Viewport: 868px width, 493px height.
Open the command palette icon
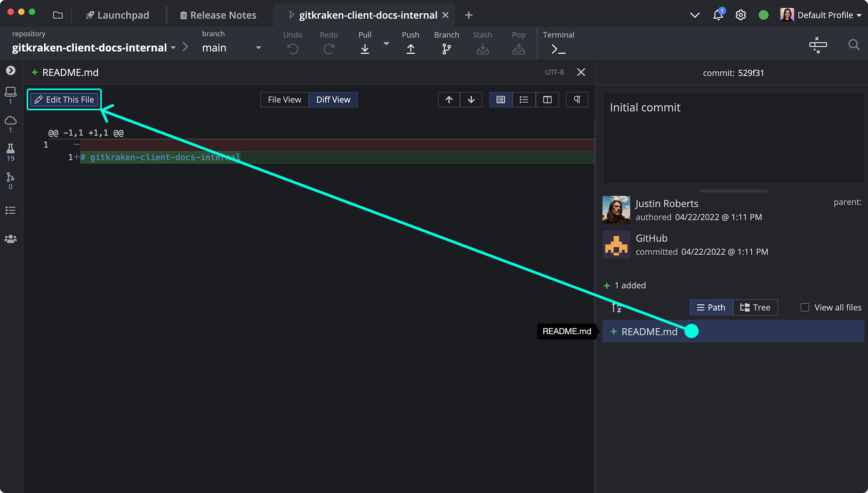tap(818, 45)
